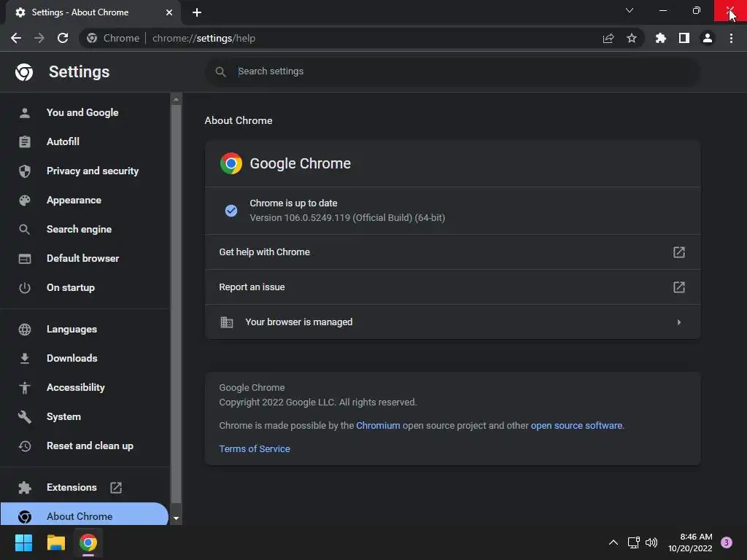Click the volume speaker icon in tray

pos(651,542)
